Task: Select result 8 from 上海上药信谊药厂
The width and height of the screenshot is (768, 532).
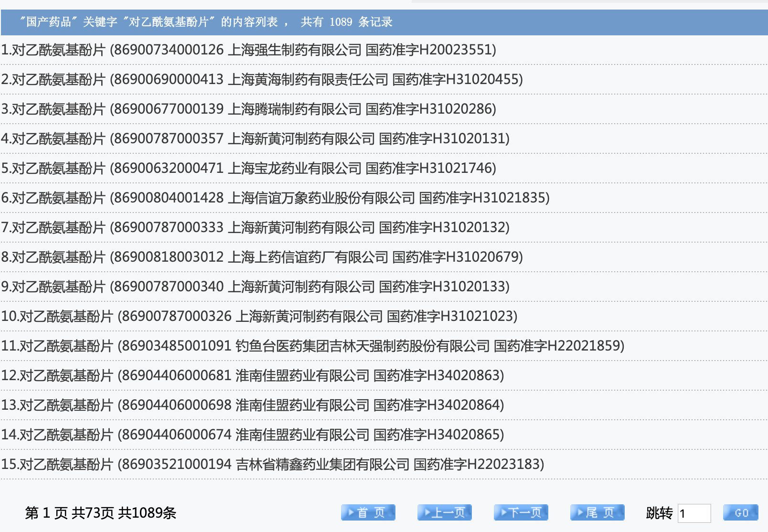Action: click(x=262, y=257)
